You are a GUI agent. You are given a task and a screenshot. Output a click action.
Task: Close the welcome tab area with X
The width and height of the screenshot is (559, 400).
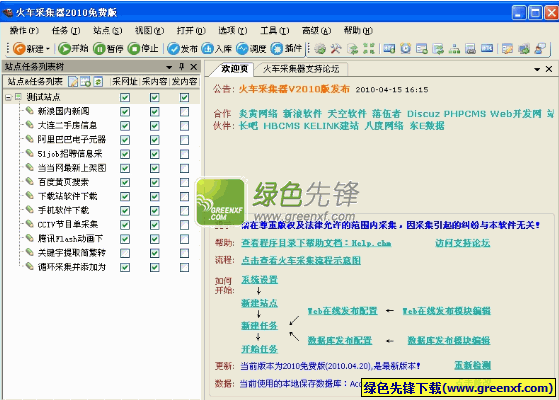549,69
